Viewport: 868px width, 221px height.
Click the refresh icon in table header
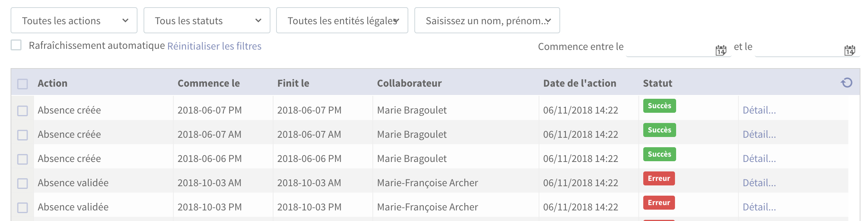(x=846, y=82)
